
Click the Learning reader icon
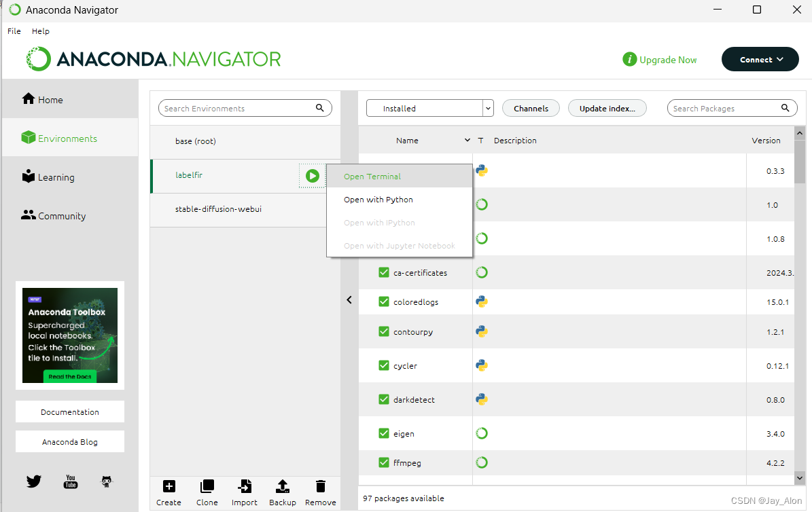pos(29,176)
